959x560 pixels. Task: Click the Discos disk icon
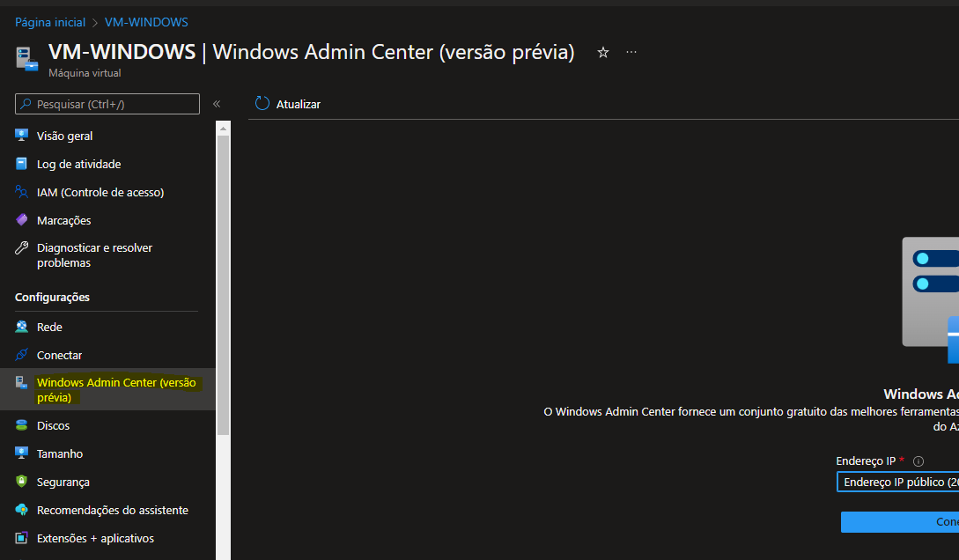21,425
